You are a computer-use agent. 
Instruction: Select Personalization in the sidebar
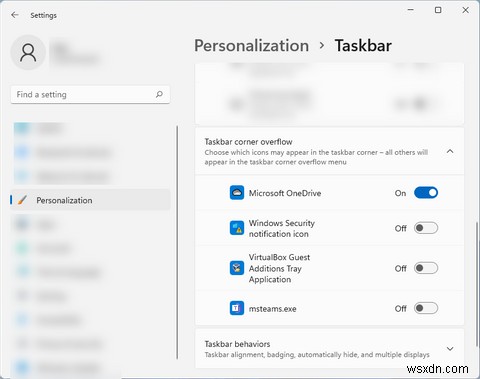[x=90, y=200]
